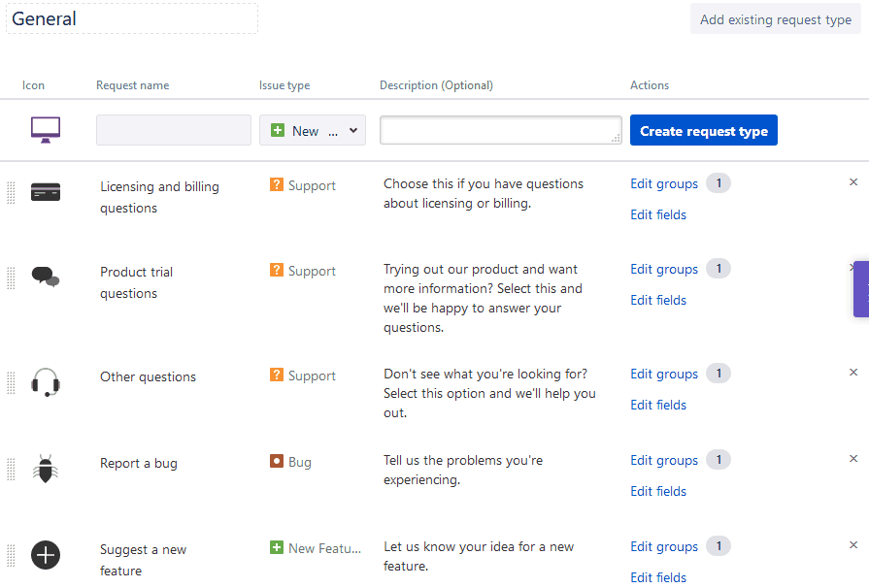Open Edit fields for Product trial questions
The width and height of the screenshot is (869, 588).
[x=658, y=300]
